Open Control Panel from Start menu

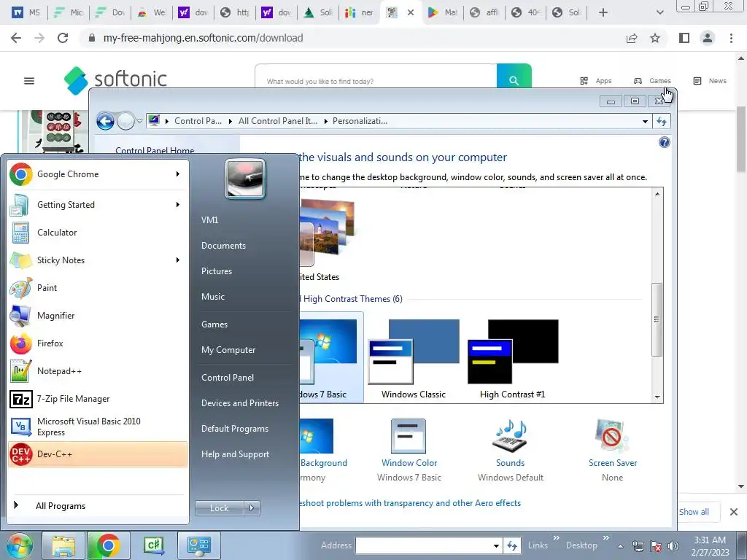click(228, 378)
